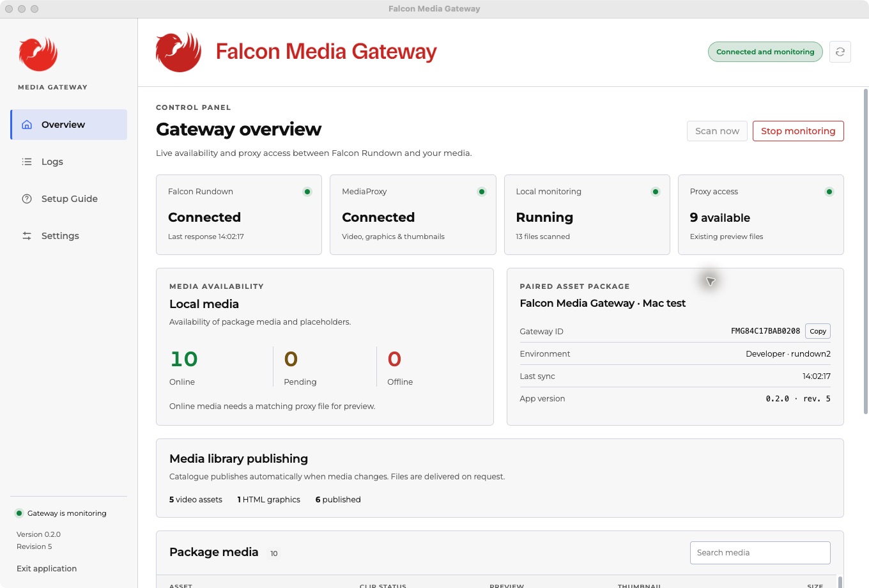Click the 6 published text

[338, 500]
